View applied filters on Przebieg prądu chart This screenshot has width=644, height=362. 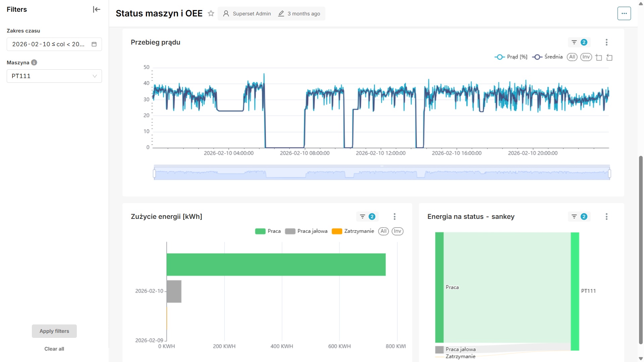coord(579,42)
